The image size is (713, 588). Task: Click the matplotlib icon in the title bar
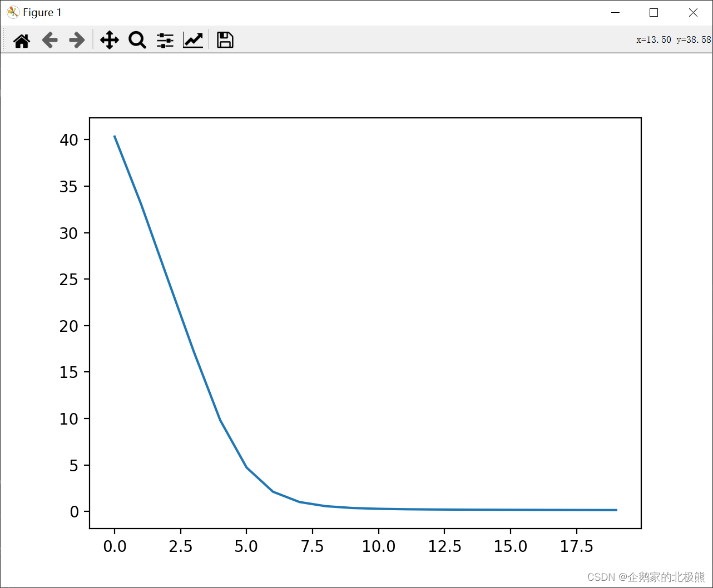(13, 12)
